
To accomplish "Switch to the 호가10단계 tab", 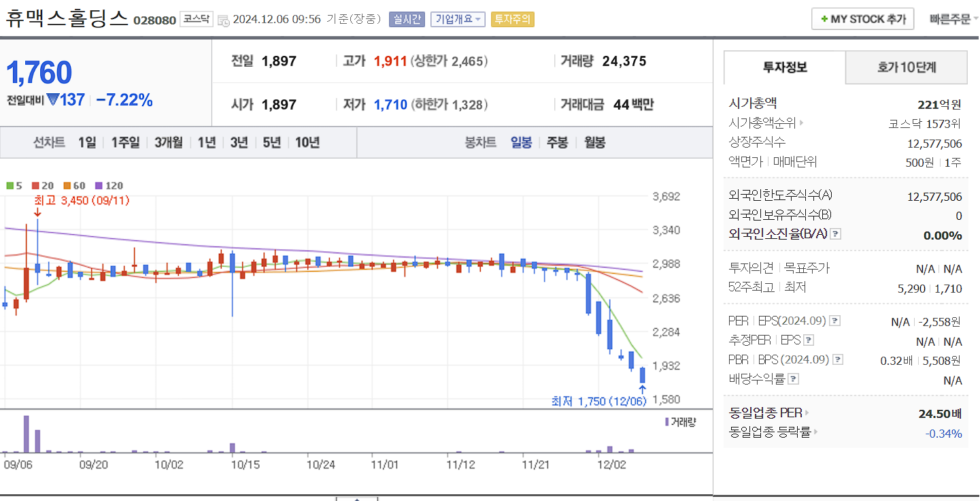I will (x=907, y=67).
